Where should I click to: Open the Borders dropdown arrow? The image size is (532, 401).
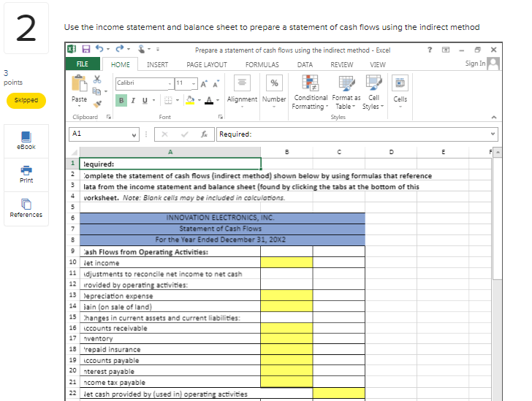click(177, 100)
